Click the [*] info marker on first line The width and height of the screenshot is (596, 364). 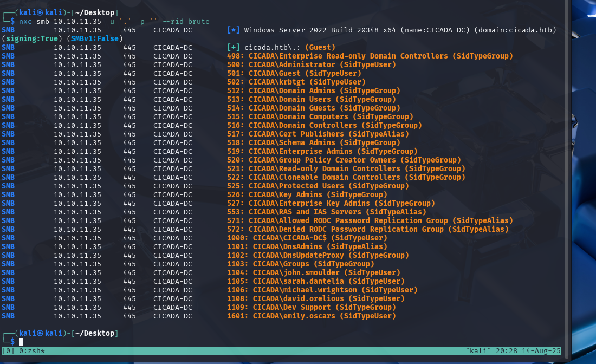(x=234, y=30)
